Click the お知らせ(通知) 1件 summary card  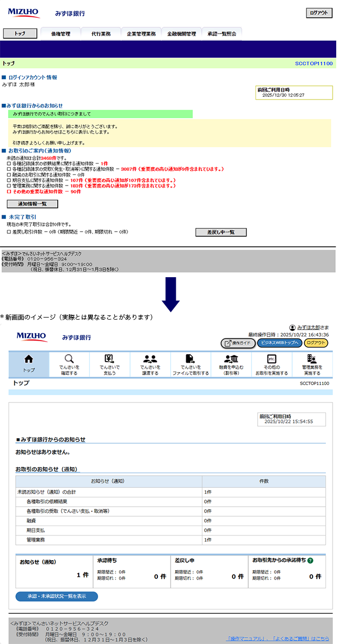tap(54, 571)
